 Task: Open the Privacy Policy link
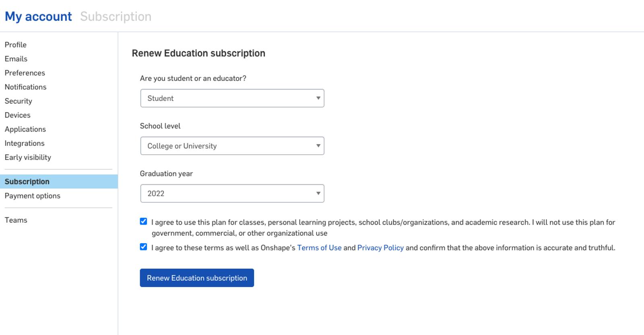pos(380,248)
